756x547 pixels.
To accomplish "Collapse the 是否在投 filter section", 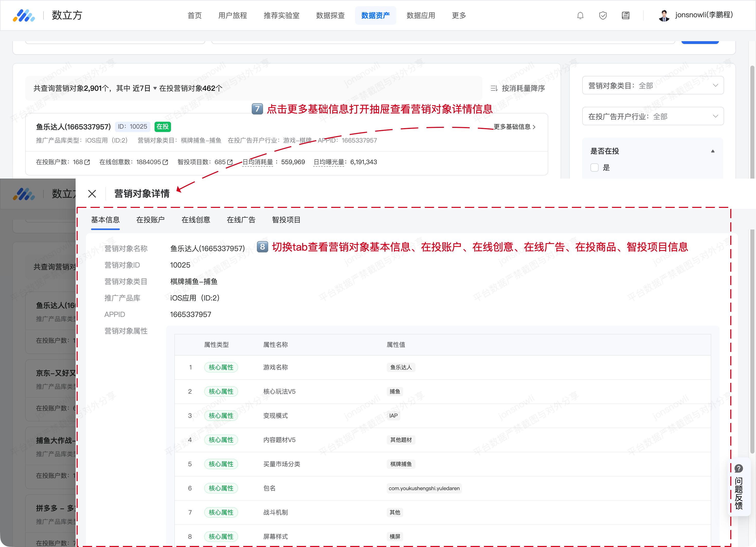I will pyautogui.click(x=713, y=152).
